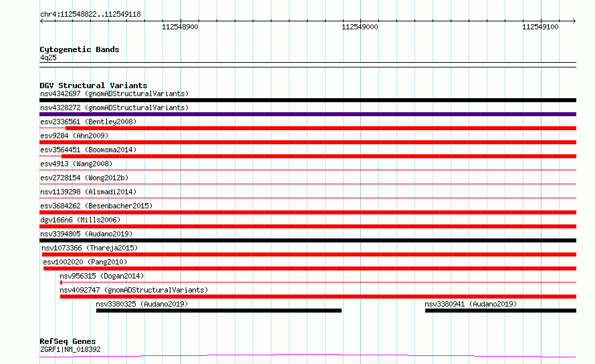Viewport: 595px width, 364px height.
Task: Open nsv956315 (Dogan2014) variant label
Action: click(102, 276)
